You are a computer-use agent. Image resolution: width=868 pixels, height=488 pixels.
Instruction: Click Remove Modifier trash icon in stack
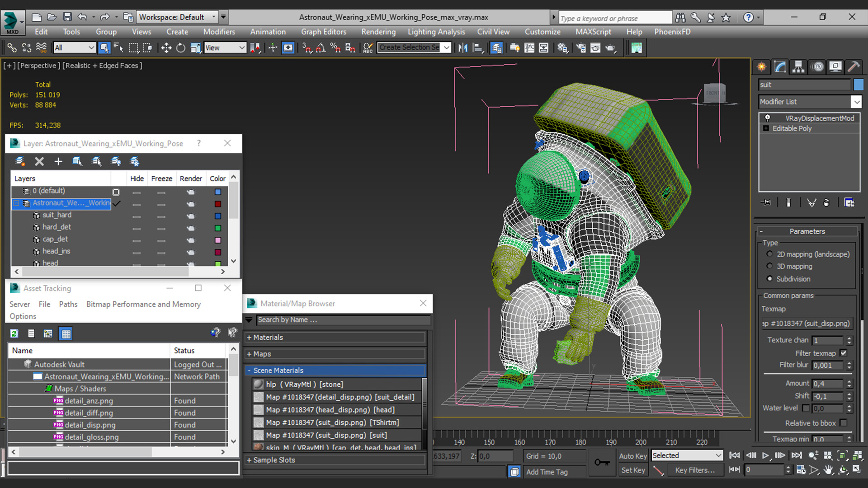[x=826, y=202]
